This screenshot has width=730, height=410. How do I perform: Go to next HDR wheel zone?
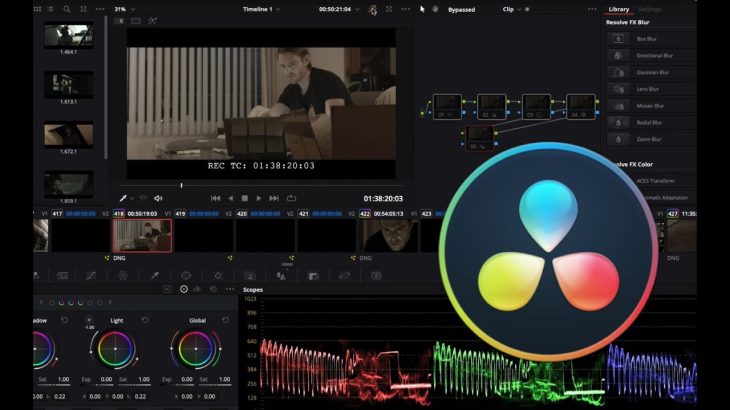110,302
